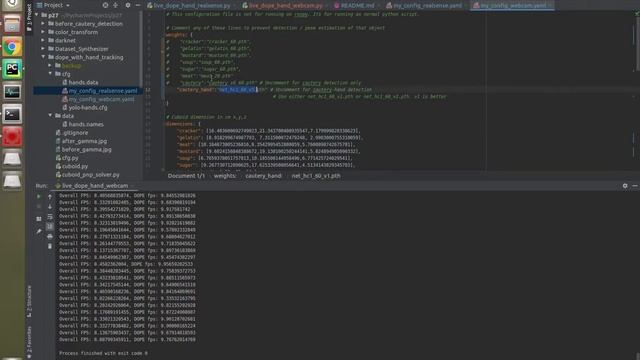Select hands.data file in tree
Screen dimensions: 640x360
80,82
